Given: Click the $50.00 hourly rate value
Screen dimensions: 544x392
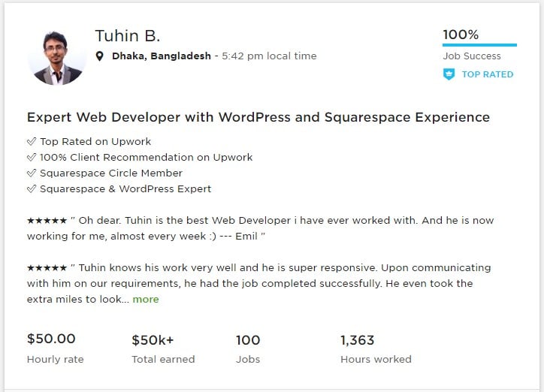Looking at the screenshot, I should click(51, 340).
